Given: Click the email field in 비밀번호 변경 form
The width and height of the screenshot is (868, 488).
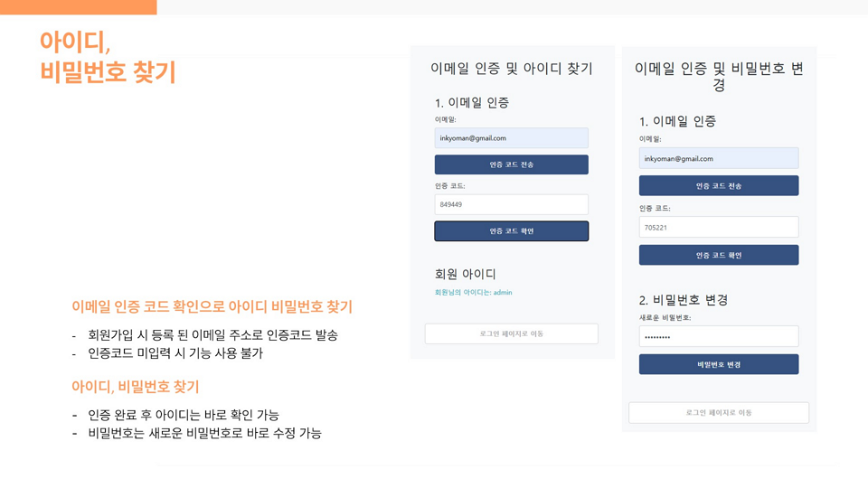Looking at the screenshot, I should pos(719,158).
